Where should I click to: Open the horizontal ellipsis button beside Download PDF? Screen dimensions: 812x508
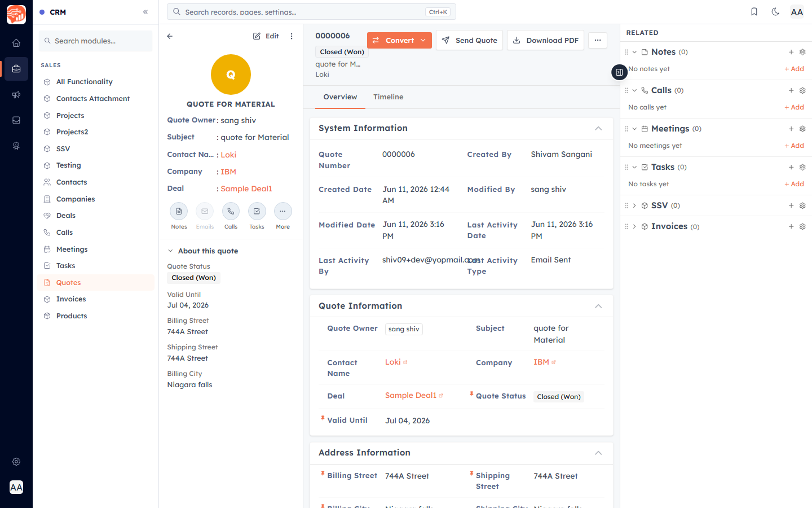[598, 40]
